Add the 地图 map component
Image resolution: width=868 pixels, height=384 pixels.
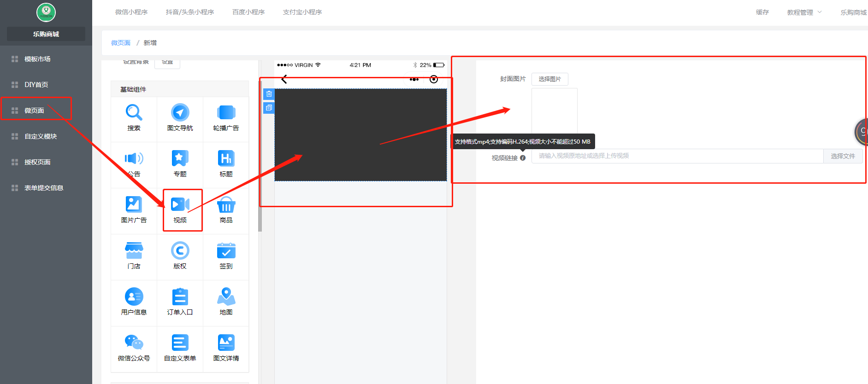(226, 303)
